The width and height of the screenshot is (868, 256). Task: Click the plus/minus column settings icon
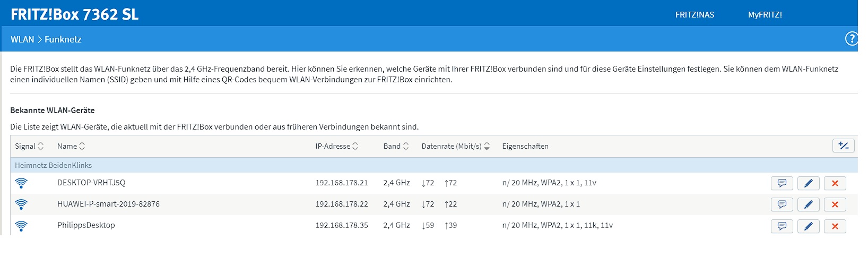click(x=843, y=146)
